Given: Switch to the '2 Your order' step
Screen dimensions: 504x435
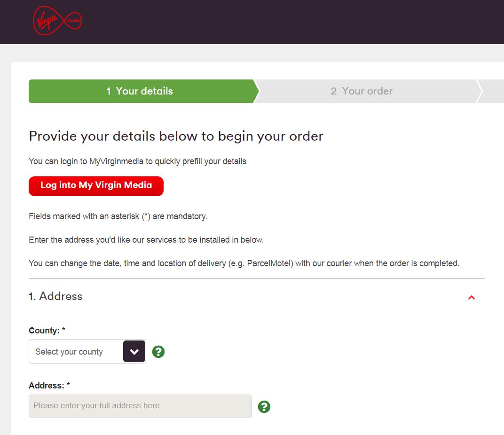Looking at the screenshot, I should (362, 91).
